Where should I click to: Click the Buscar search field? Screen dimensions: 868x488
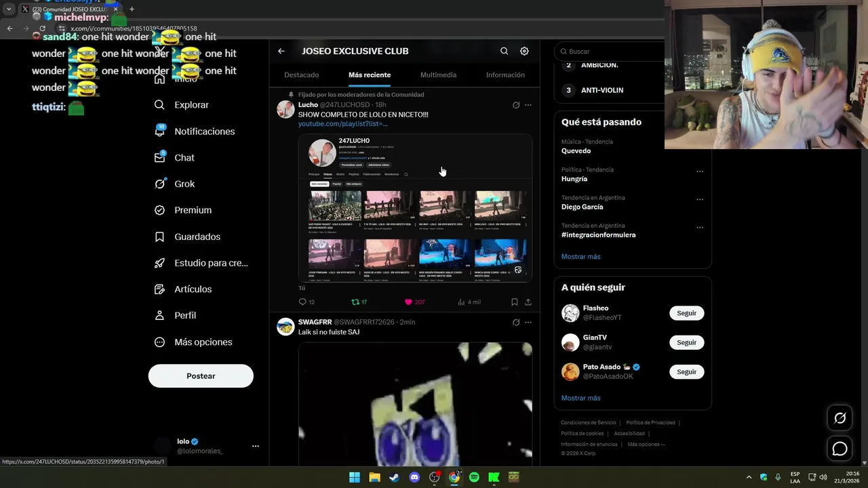coord(610,52)
